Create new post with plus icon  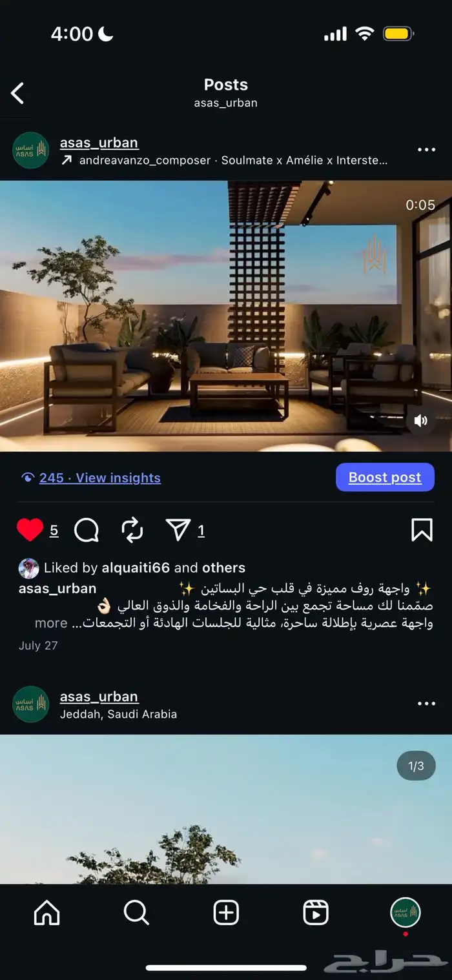click(226, 913)
